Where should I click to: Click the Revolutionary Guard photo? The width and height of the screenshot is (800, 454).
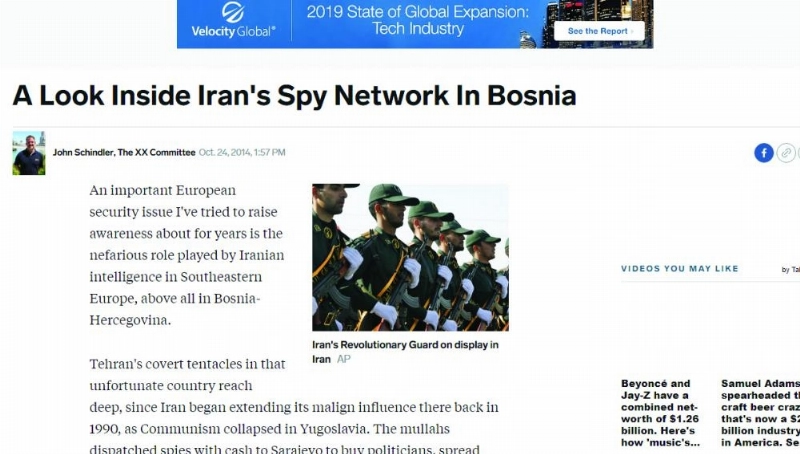[x=410, y=257]
